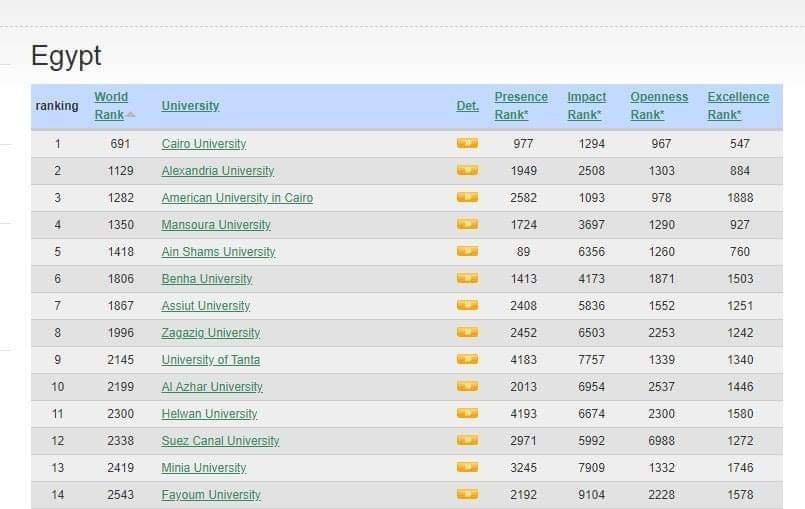The width and height of the screenshot is (805, 509).
Task: Select Ain Shams presence rank 89
Action: 524,252
